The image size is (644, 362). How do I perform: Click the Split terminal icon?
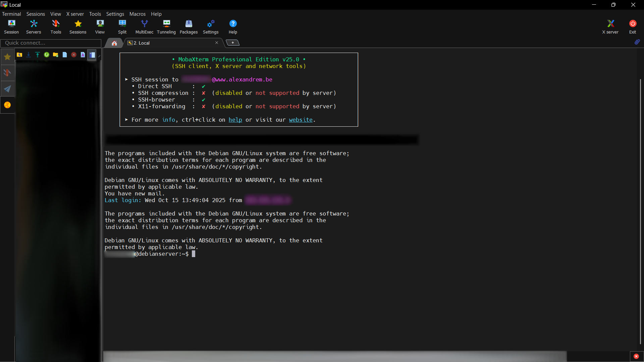(122, 27)
